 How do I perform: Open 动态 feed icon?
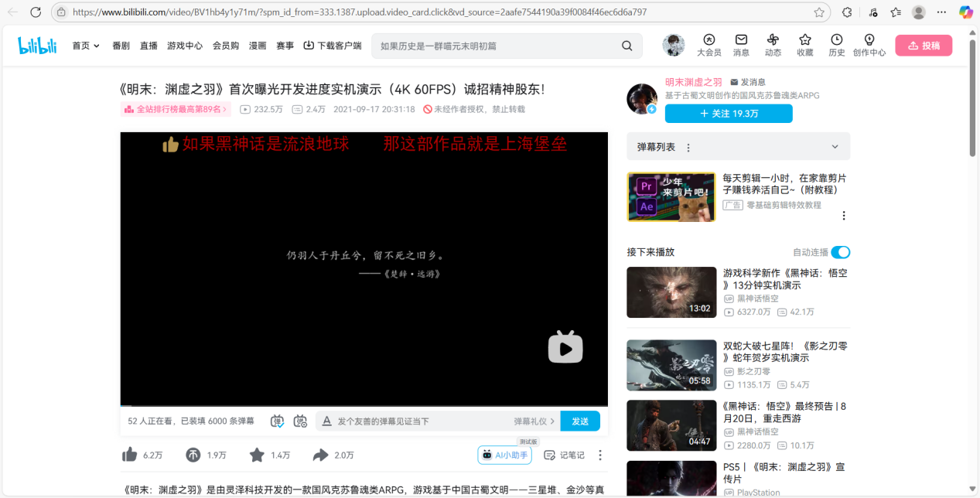(x=773, y=46)
